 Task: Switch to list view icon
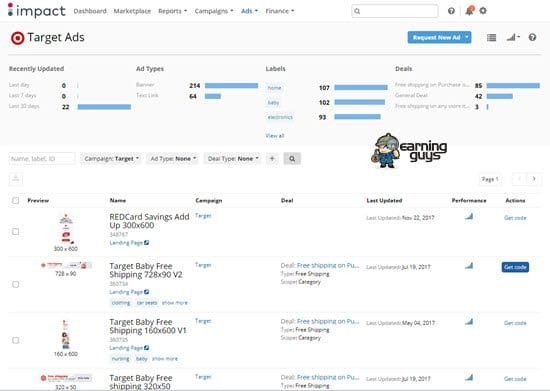point(491,38)
